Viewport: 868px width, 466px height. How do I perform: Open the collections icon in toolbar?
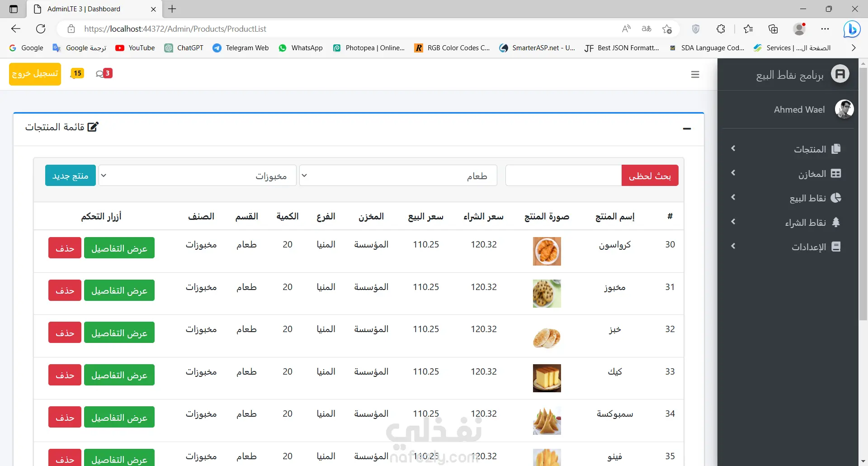pos(773,29)
